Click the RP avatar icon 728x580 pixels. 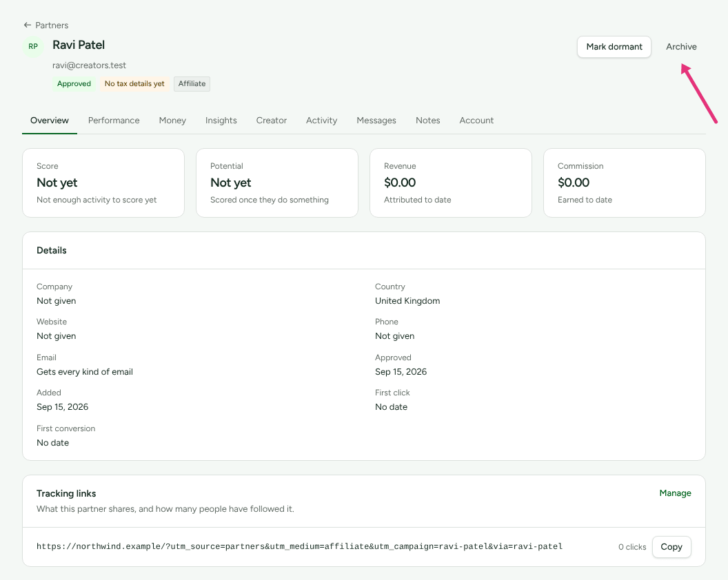tap(33, 46)
